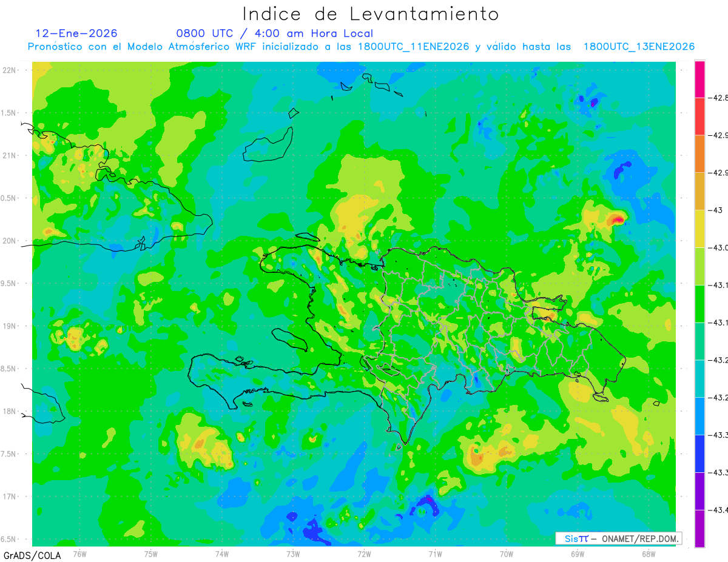
Task: Select the '20N' latitude label
Action: 8,241
